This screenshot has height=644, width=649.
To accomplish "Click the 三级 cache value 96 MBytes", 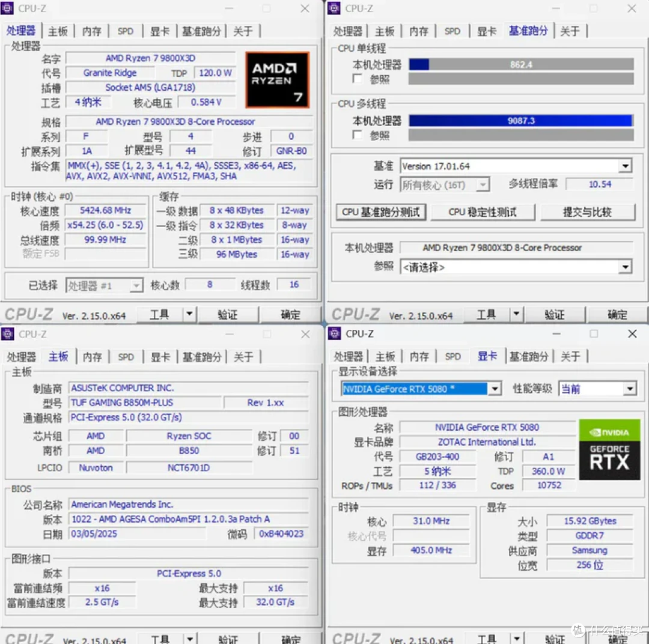I will [237, 254].
